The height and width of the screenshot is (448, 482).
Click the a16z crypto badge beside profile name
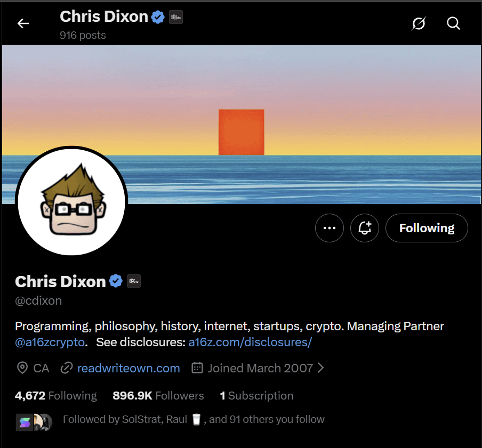tap(134, 281)
